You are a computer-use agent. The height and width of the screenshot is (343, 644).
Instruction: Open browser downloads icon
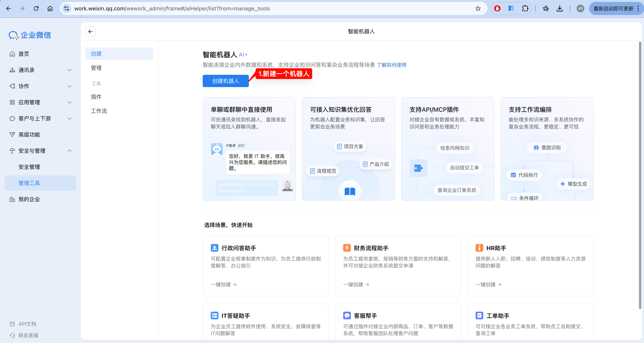point(560,8)
